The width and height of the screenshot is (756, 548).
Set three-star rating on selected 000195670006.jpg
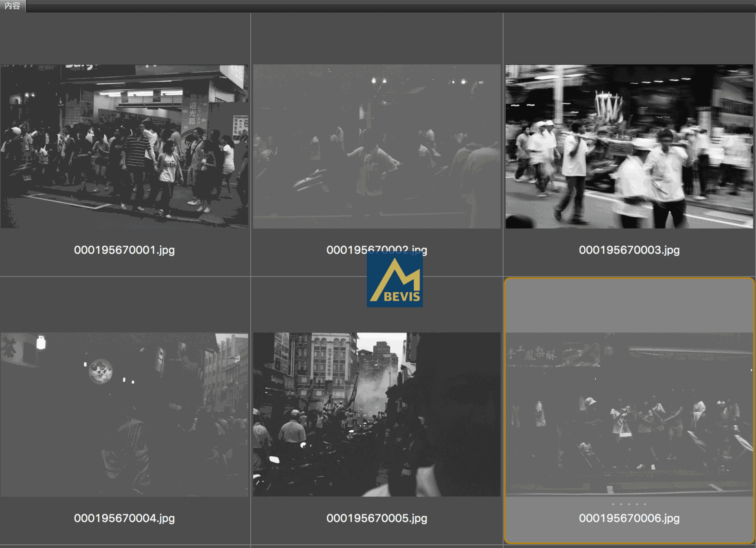click(x=629, y=504)
